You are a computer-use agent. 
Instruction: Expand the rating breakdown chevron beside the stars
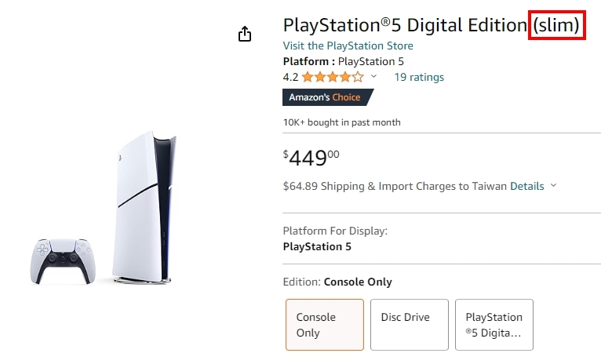[x=373, y=77]
